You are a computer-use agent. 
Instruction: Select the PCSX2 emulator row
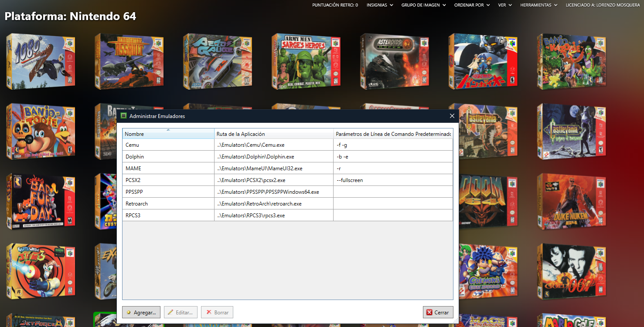(287, 180)
